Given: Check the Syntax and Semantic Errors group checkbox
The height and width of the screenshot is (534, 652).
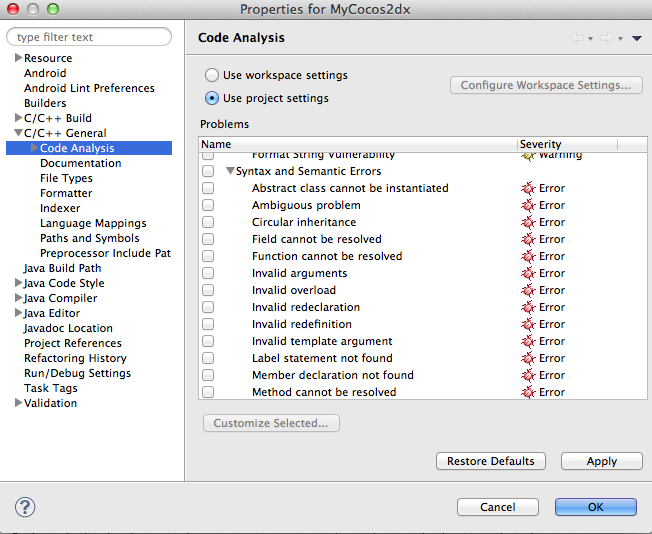Looking at the screenshot, I should click(208, 171).
